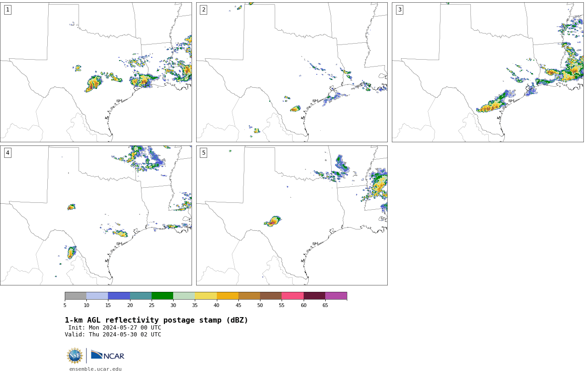Image resolution: width=588 pixels, height=374 pixels.
Task: Click the tan-brown 45-50 dBZ swatch
Action: [249, 296]
